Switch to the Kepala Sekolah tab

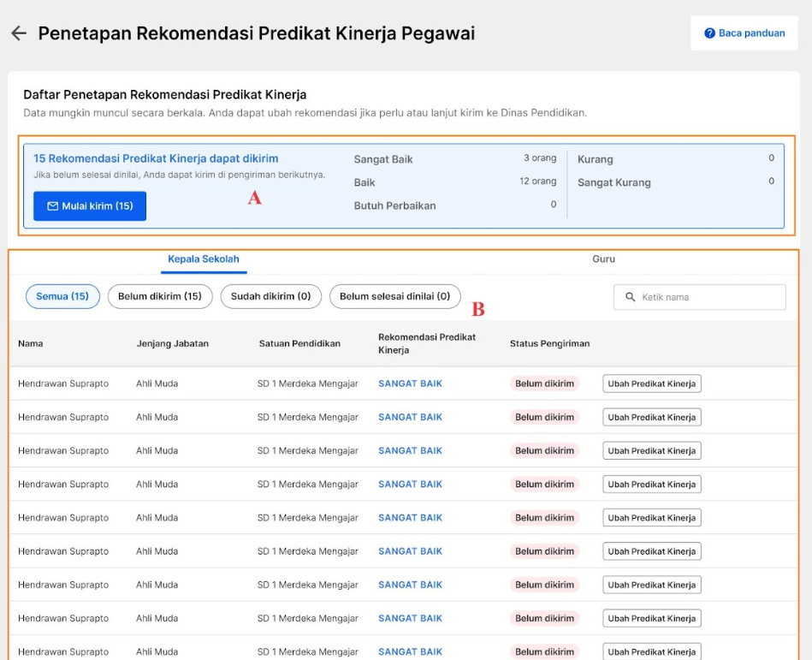(x=204, y=259)
